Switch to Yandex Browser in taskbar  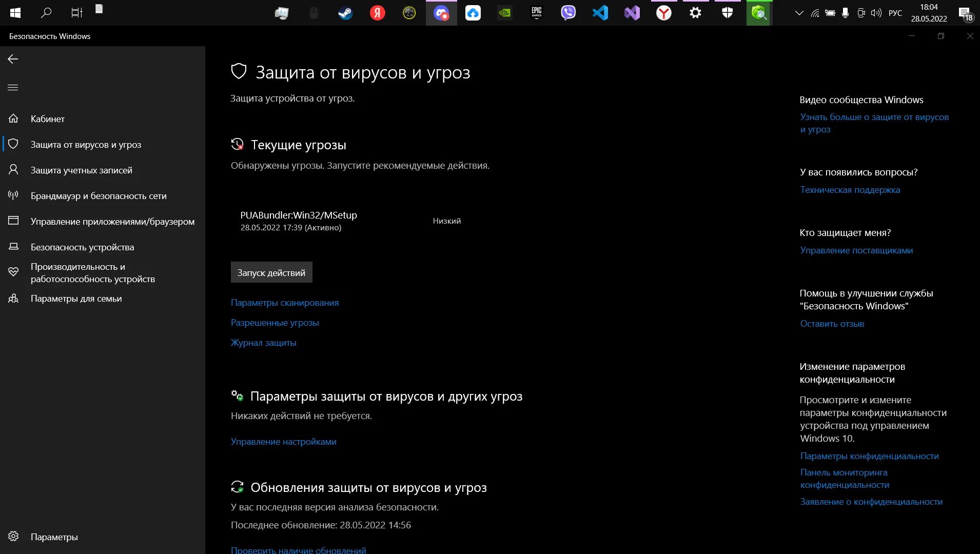[x=664, y=13]
